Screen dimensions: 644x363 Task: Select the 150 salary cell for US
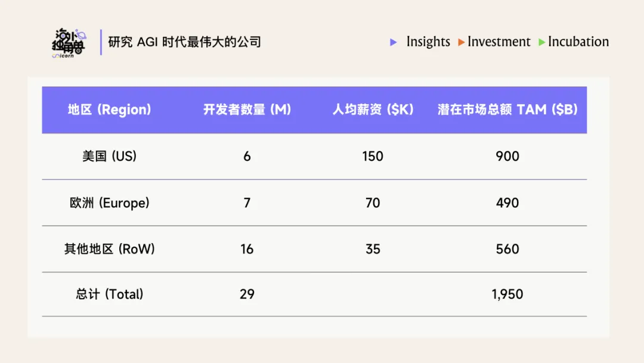[x=373, y=156]
